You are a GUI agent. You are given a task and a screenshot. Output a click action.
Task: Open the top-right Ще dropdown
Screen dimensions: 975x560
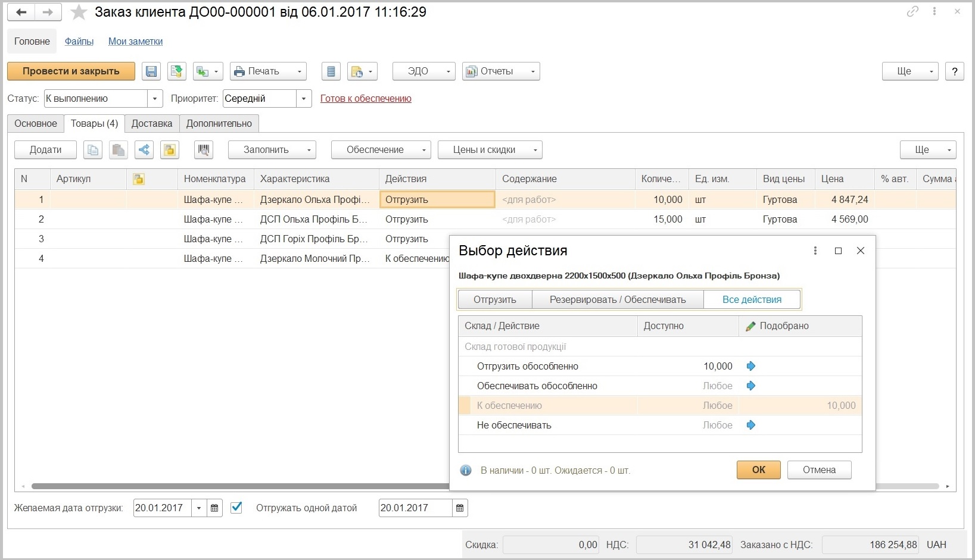pos(909,71)
